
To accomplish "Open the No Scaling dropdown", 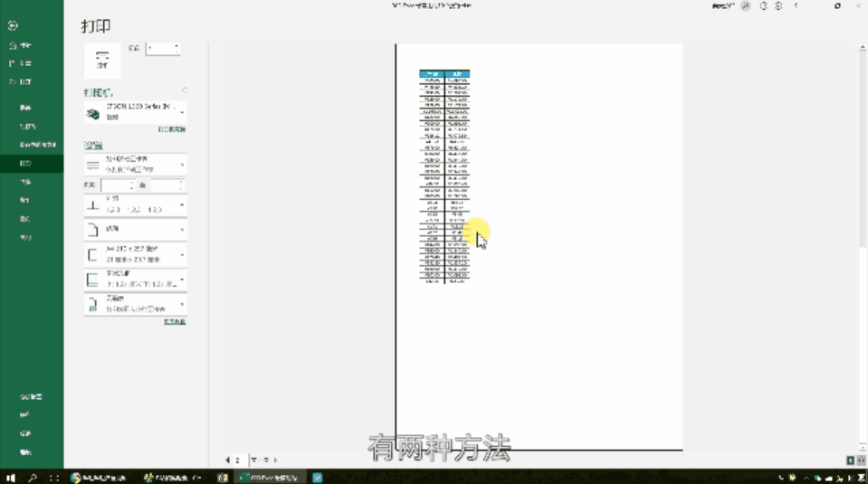I will 136,304.
